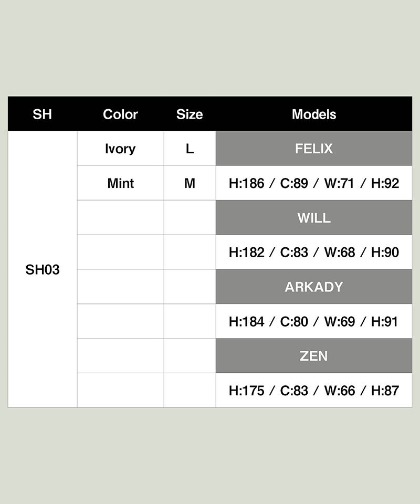Click the Models column header
The image size is (420, 504).
314,114
